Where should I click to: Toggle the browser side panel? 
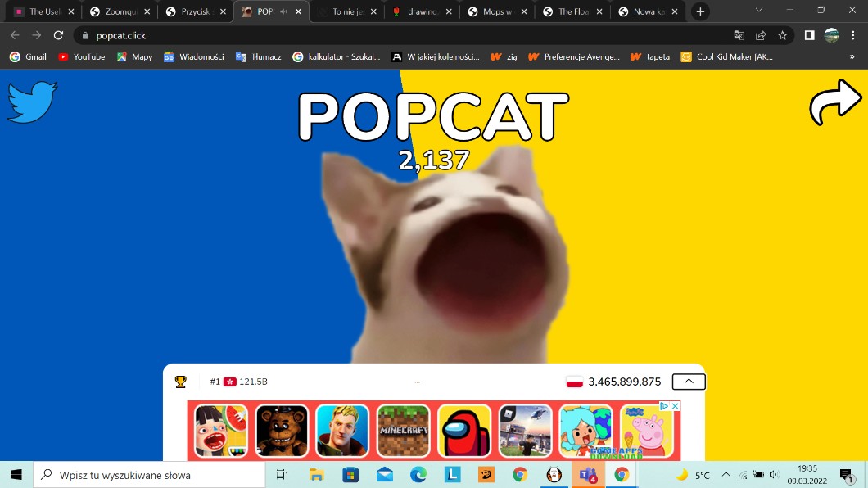[x=809, y=35]
